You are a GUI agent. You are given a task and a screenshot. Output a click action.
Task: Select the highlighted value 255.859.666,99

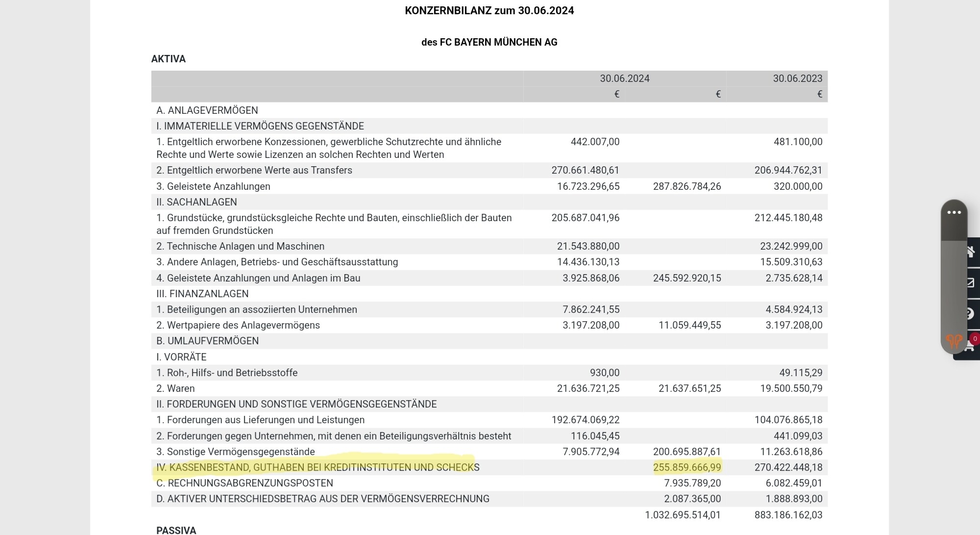[687, 467]
